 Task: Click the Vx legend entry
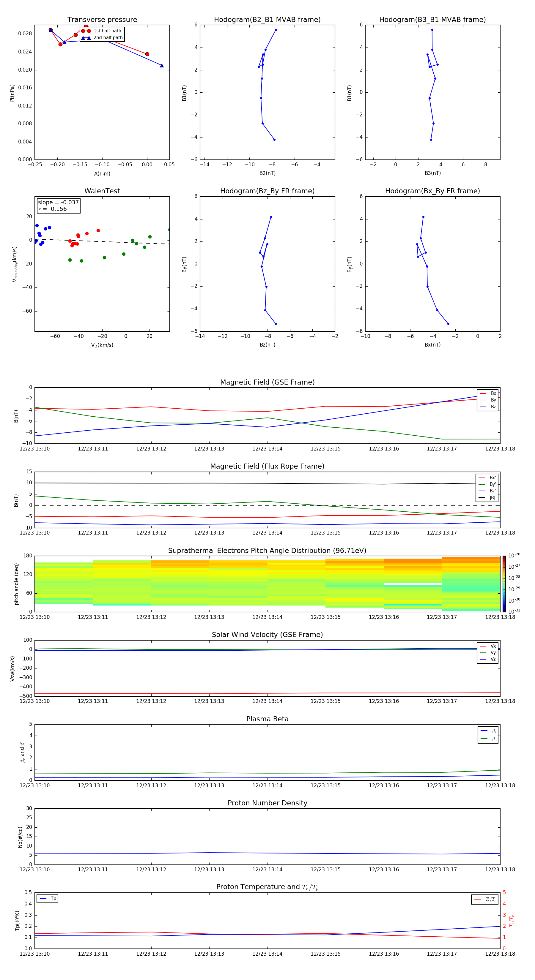pos(488,646)
